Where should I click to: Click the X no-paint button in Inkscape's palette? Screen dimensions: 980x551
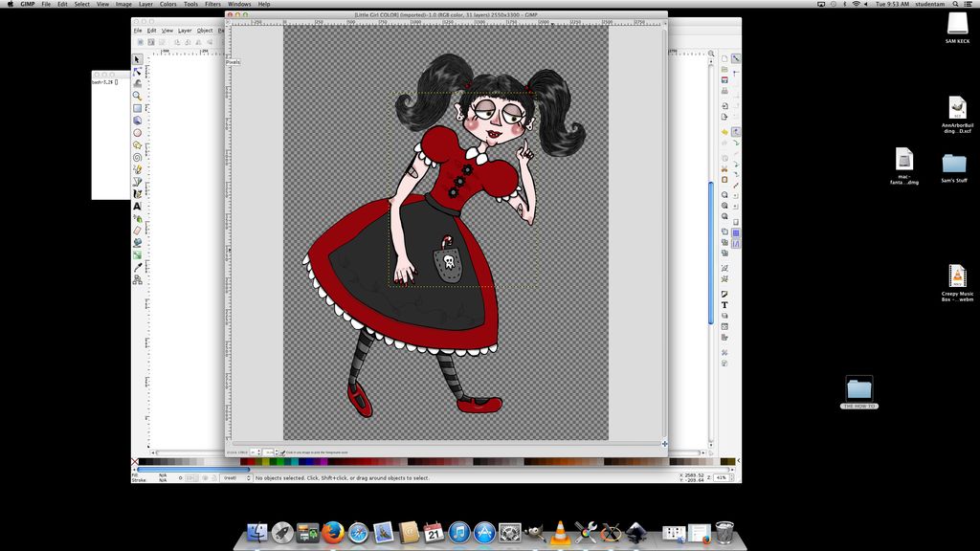133,462
